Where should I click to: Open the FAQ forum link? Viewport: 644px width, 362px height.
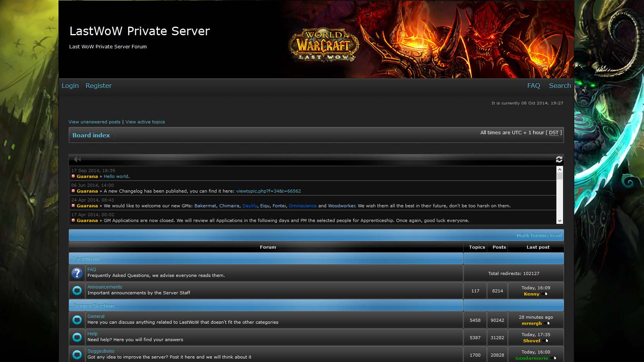point(91,270)
